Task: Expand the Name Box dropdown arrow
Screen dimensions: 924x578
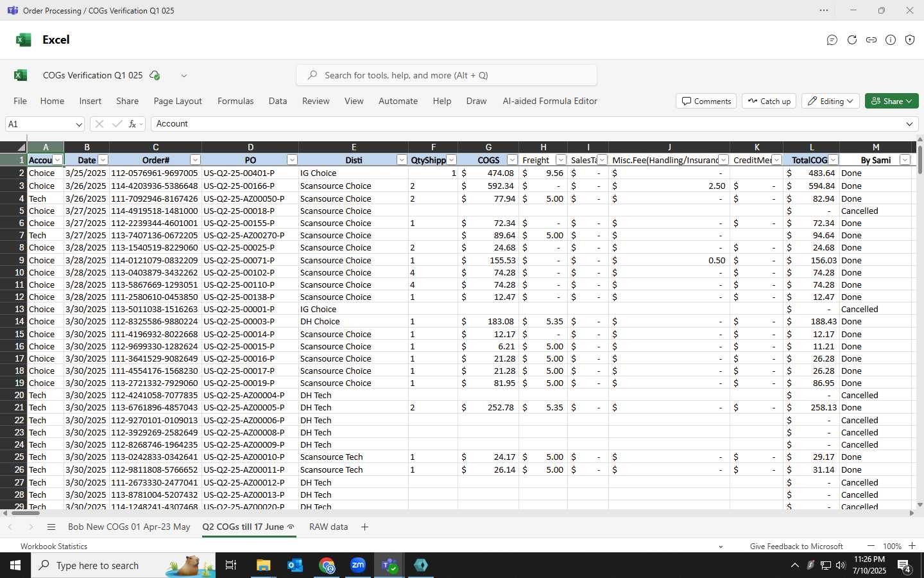Action: (x=78, y=124)
